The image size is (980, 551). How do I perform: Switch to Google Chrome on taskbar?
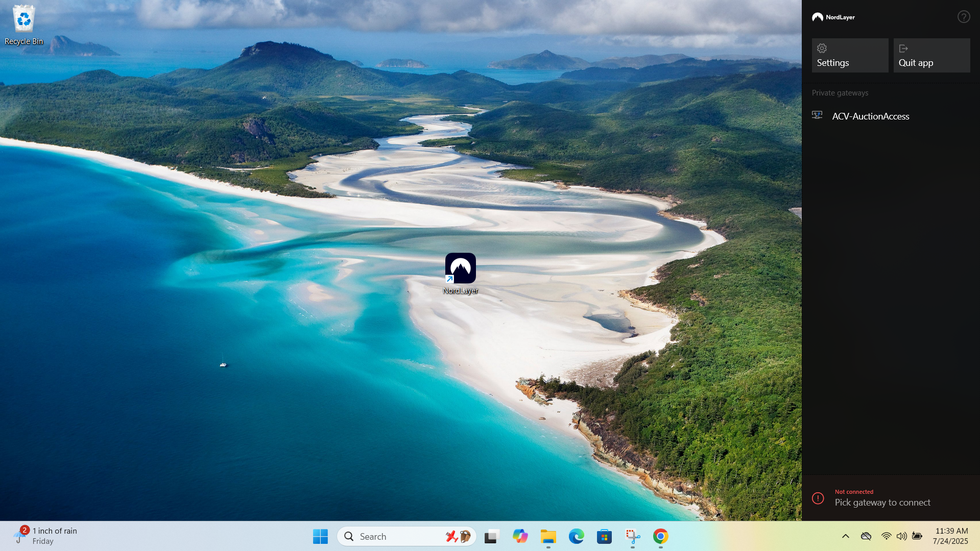click(x=660, y=536)
